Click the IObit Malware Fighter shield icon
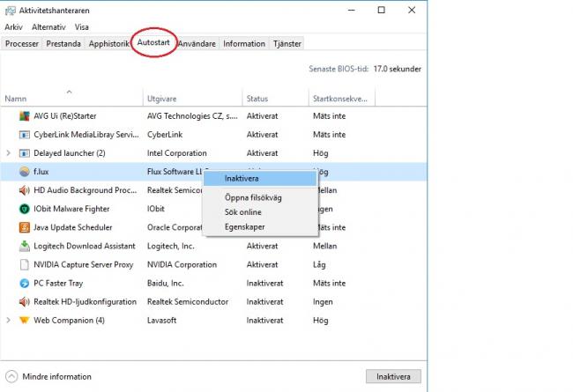The width and height of the screenshot is (573, 392). pyautogui.click(x=24, y=209)
